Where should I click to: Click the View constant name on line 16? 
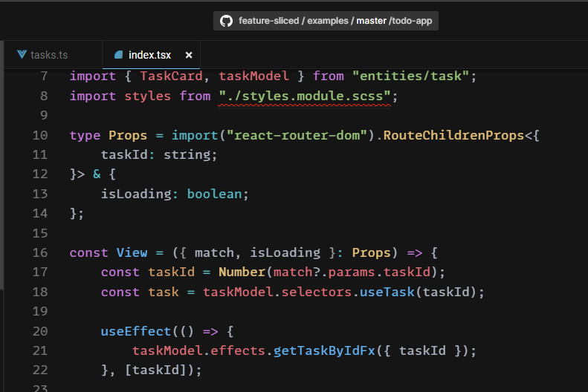(132, 252)
